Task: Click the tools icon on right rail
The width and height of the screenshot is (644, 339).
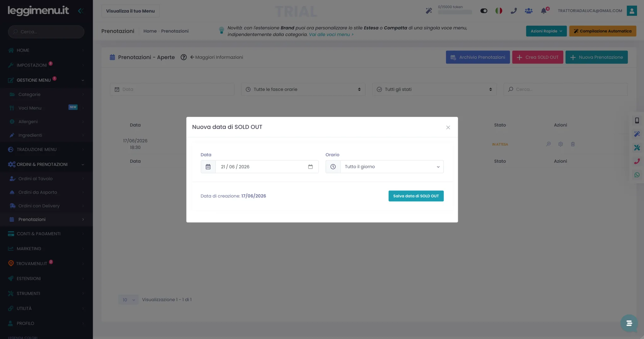Action: (637, 148)
